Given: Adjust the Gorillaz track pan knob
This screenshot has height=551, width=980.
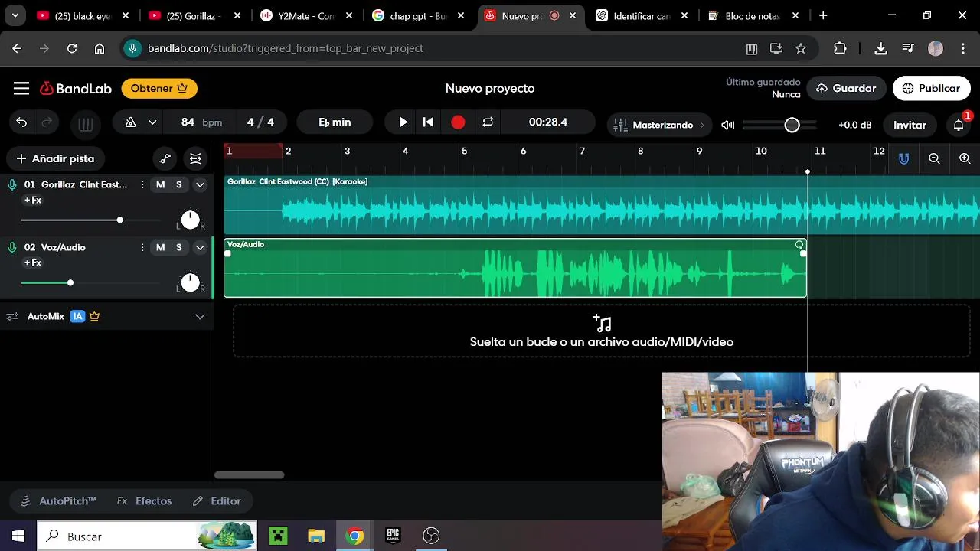Looking at the screenshot, I should (190, 220).
